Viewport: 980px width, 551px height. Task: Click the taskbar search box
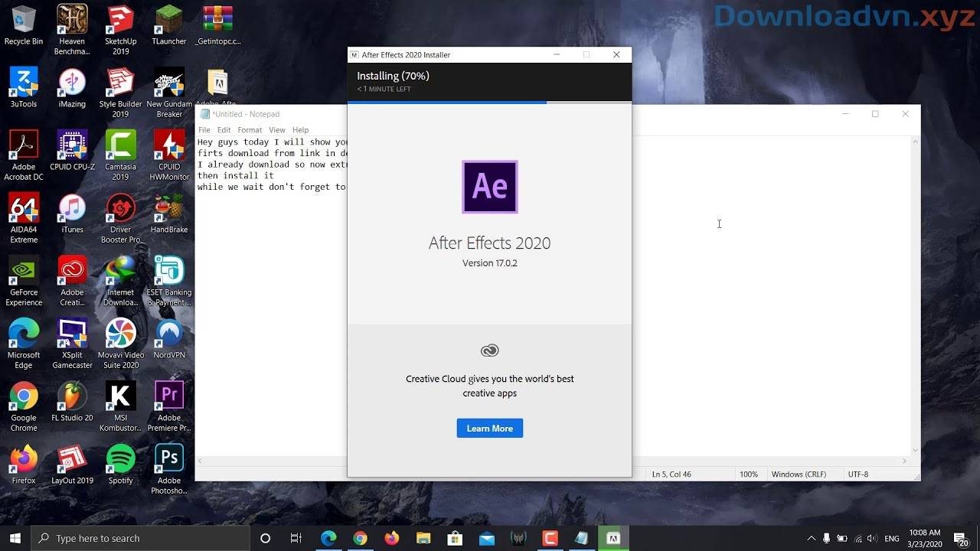141,538
